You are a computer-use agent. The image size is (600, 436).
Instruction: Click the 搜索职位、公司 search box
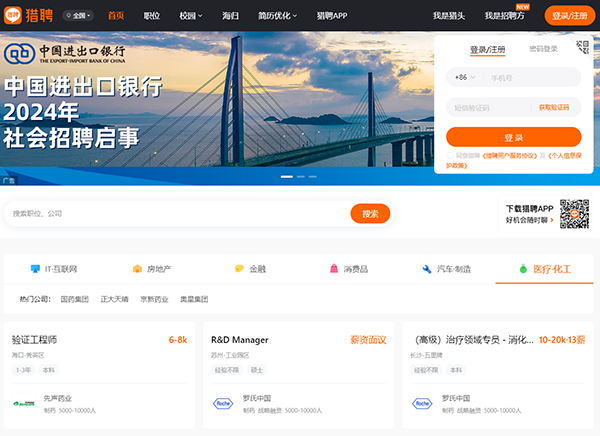(178, 214)
